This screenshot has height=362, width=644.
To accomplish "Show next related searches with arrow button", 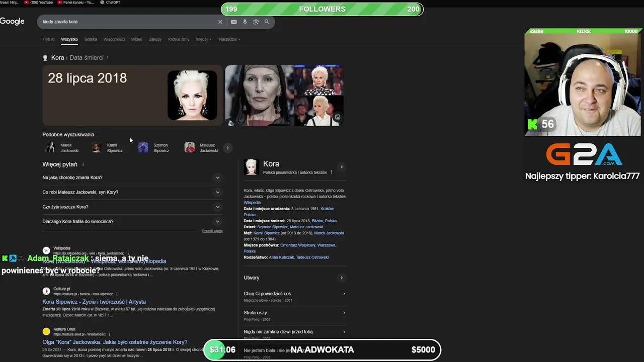I will (x=227, y=148).
